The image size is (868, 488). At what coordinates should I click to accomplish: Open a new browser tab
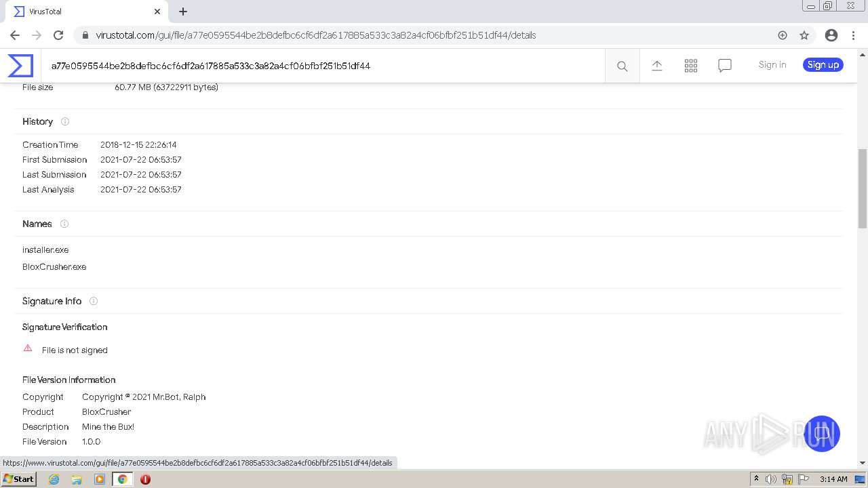pyautogui.click(x=183, y=12)
